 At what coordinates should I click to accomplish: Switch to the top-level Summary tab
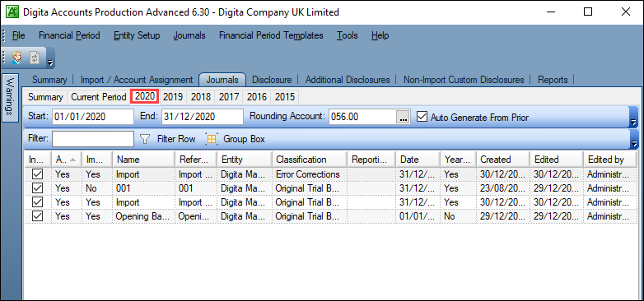point(49,80)
